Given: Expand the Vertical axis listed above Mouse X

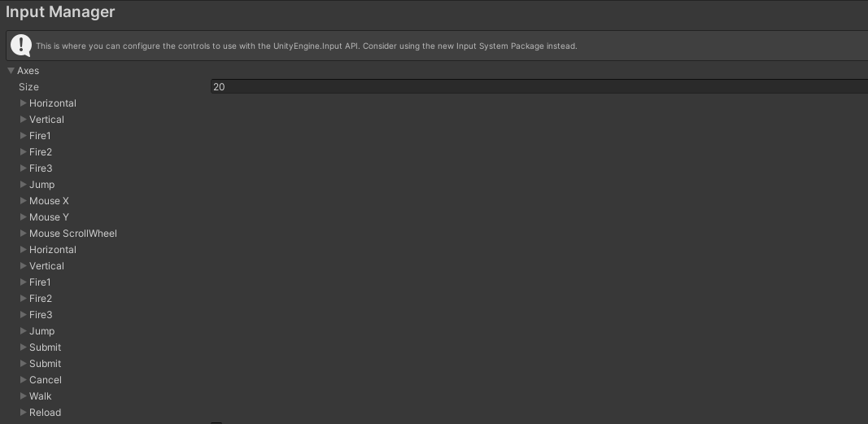Looking at the screenshot, I should [24, 119].
